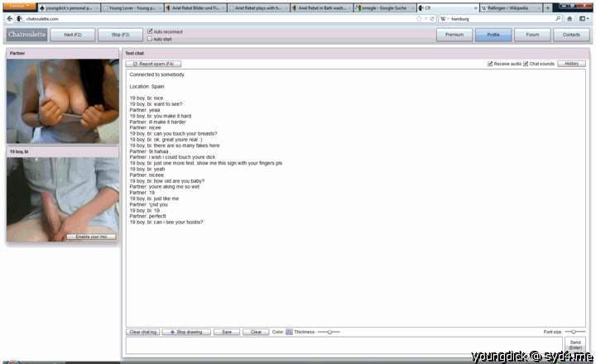This screenshot has height=364, width=596.
Task: Report spam using the Report spam (F4) button
Action: (153, 64)
